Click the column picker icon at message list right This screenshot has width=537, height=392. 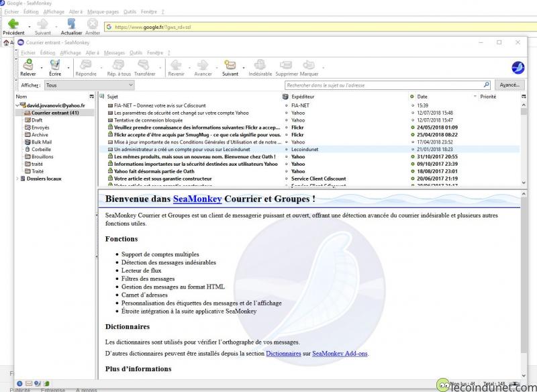524,97
